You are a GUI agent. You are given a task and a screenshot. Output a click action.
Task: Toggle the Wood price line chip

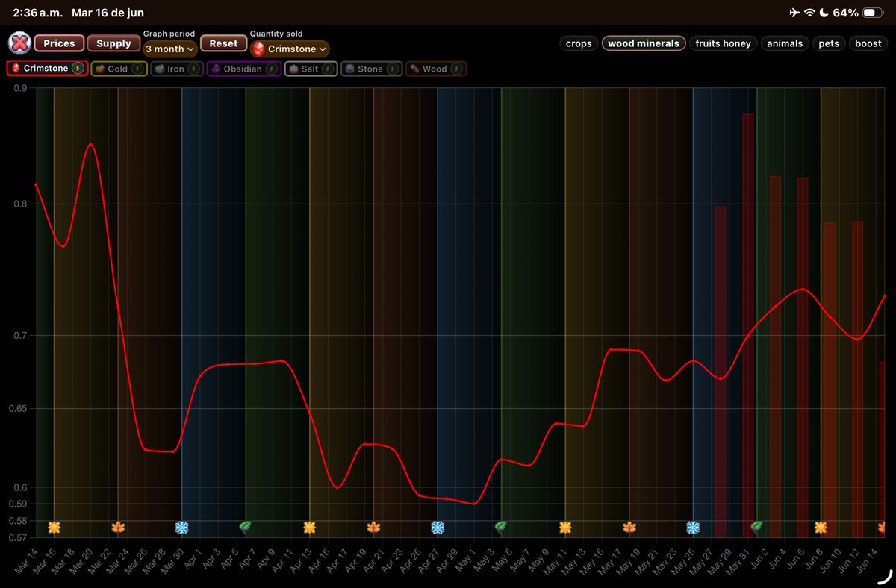tap(436, 69)
